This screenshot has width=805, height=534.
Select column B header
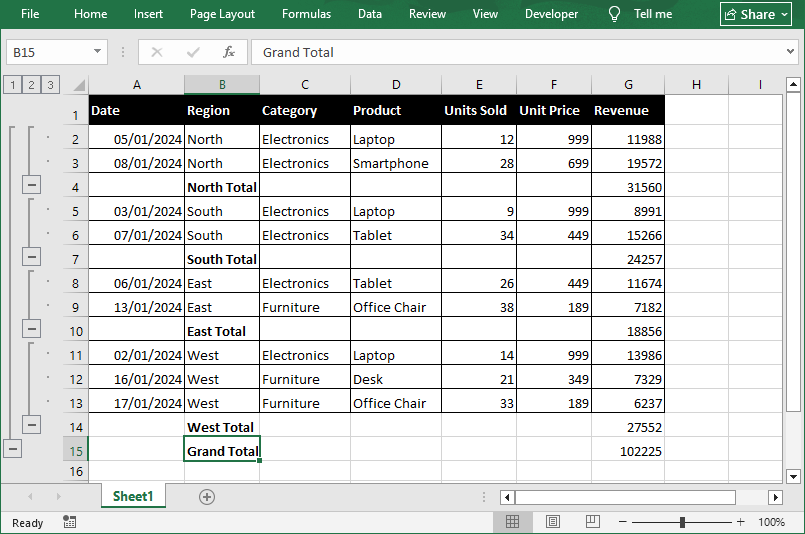(222, 85)
